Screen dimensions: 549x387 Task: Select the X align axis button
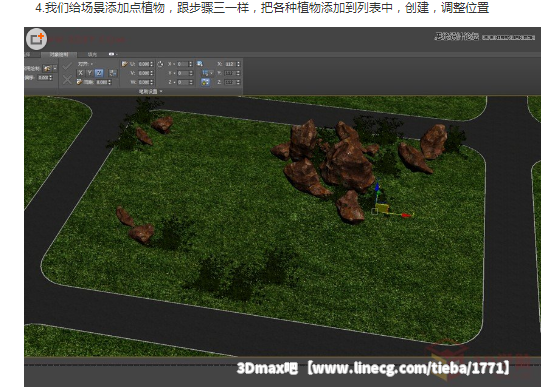(x=81, y=73)
